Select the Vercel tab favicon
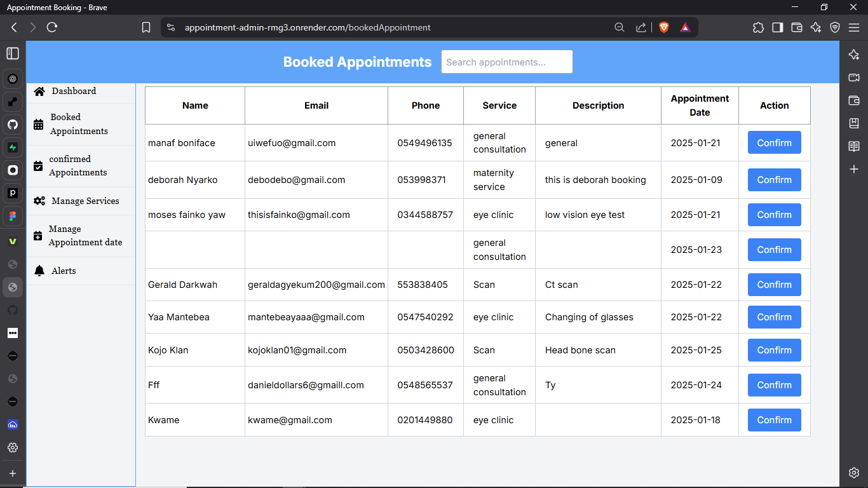This screenshot has height=488, width=868. click(12, 241)
